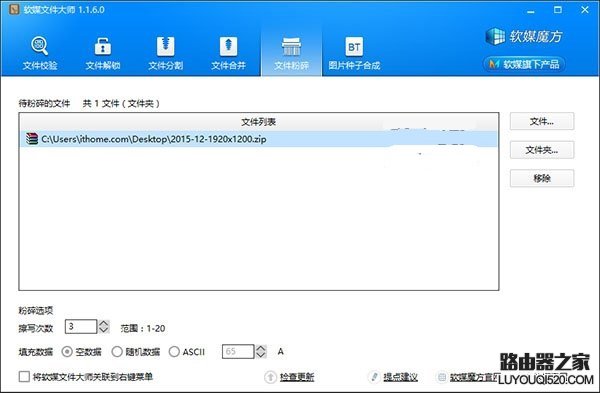The image size is (600, 393).
Task: Open the 文件合并 file merge tool
Action: click(228, 53)
